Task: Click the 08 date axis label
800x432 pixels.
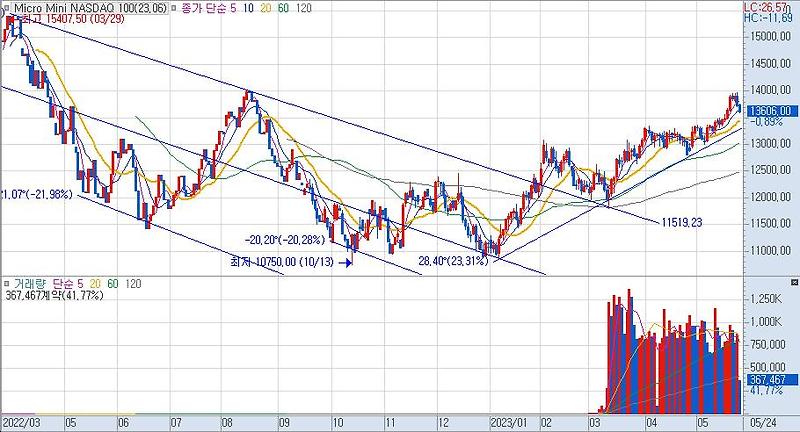Action: (227, 423)
